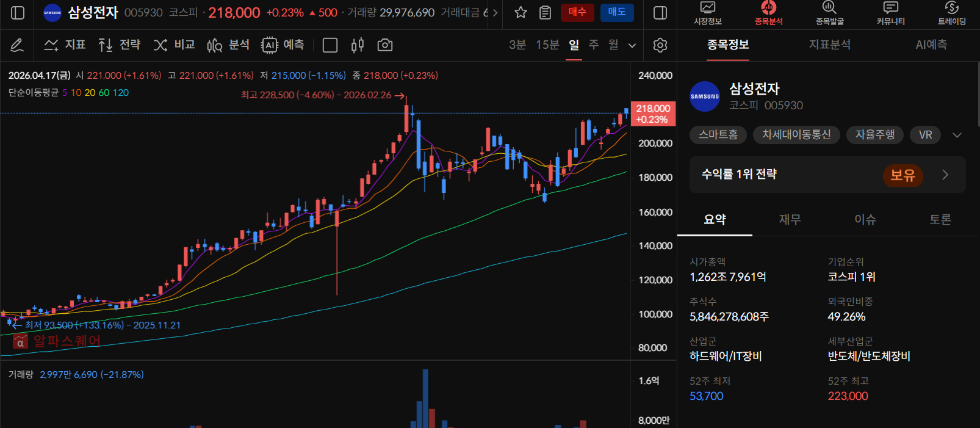The width and height of the screenshot is (980, 428).
Task: Click the 반도체/반도체장비 sub-industry text
Action: tap(869, 357)
